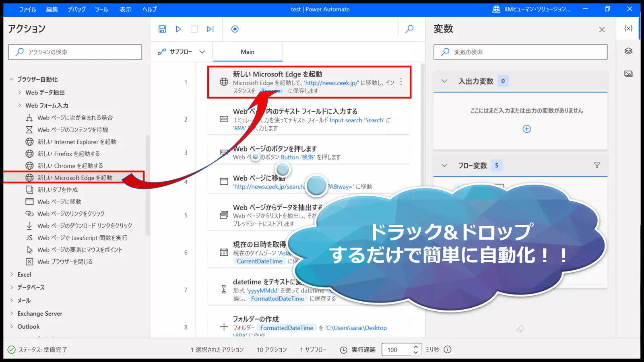Select Web ページのリンクをクリック action
This screenshot has height=362, width=644.
(x=71, y=214)
